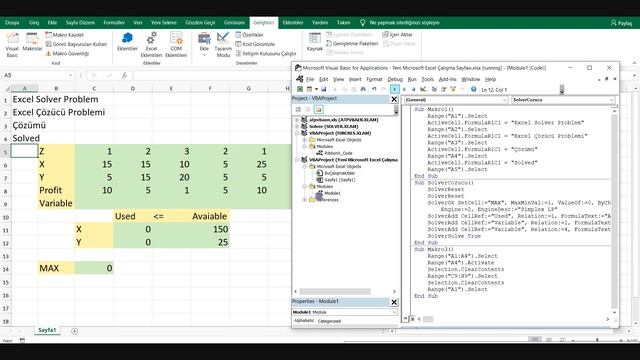This screenshot has height=360, width=640.
Task: Click the Project pane horizontal scrollbar
Action: (x=335, y=291)
